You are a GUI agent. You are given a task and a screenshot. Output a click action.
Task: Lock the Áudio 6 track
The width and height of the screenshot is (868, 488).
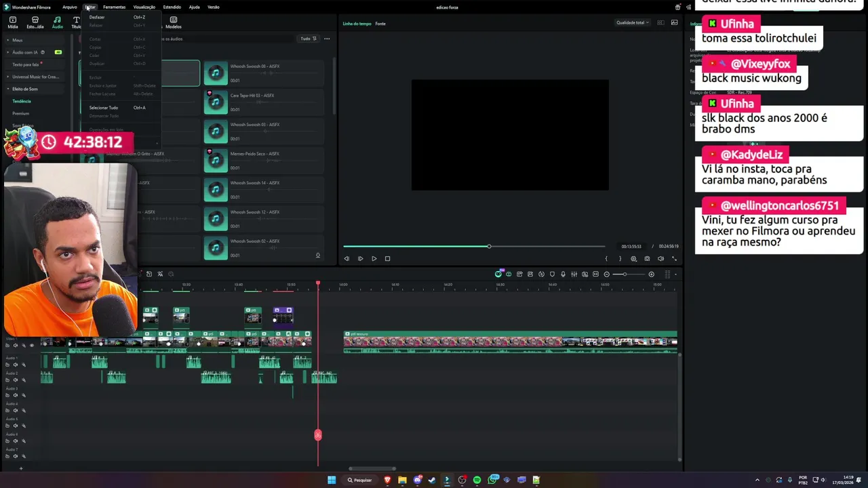[8, 441]
